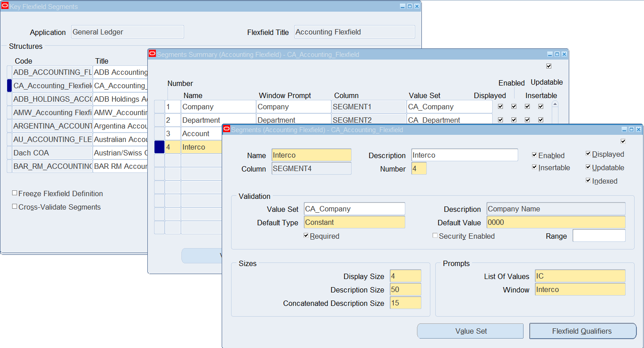Screen dimensions: 644x348
Task: Toggle the Displayed checkbox in Segments window
Action: coord(588,154)
